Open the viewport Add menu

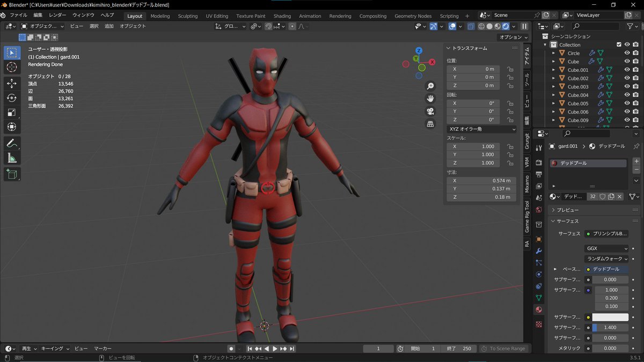pos(109,26)
